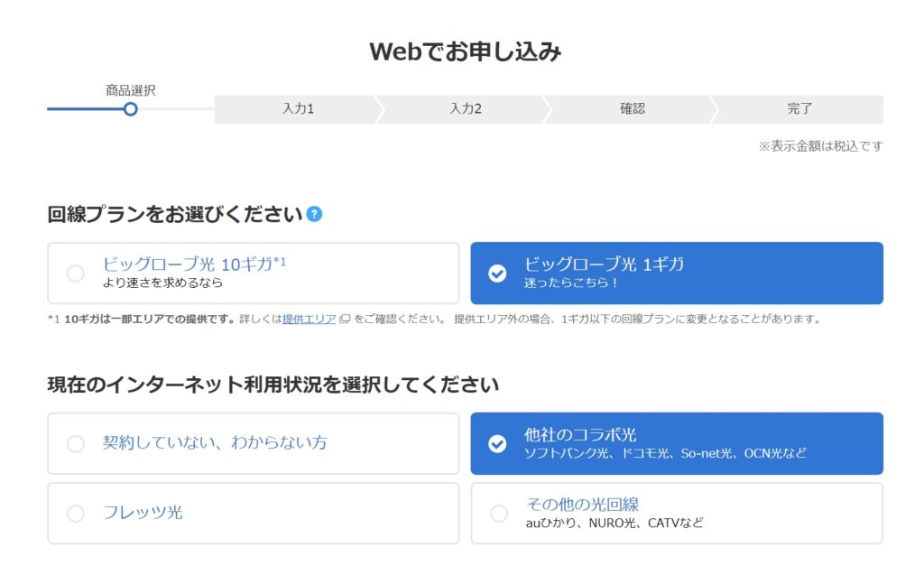Click the checkmark icon on 他社のコラボ光
This screenshot has height=575, width=924.
497,443
